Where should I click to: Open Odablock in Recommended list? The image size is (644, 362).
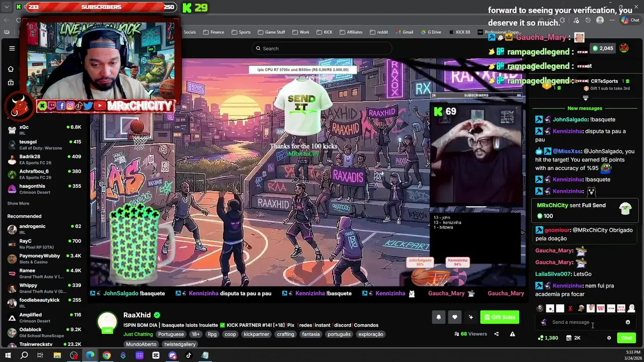click(44, 332)
